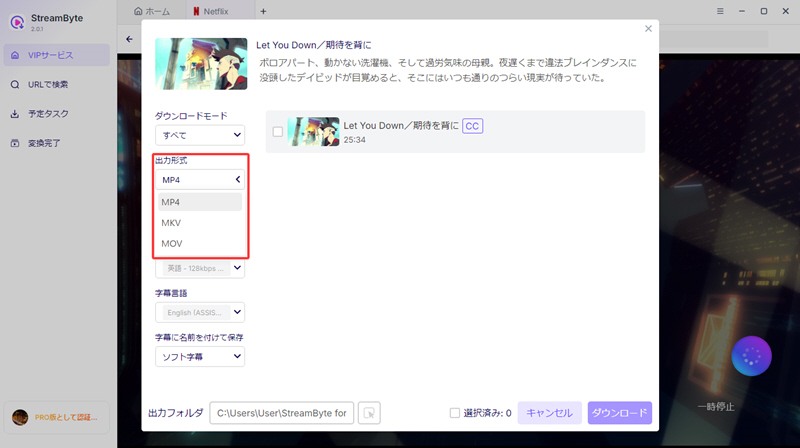This screenshot has height=448, width=800.
Task: Click the user avatar icon in sidebar
Action: coord(20,417)
